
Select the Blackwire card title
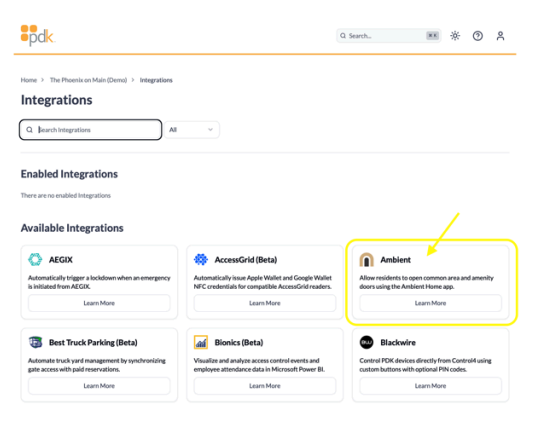coord(398,342)
